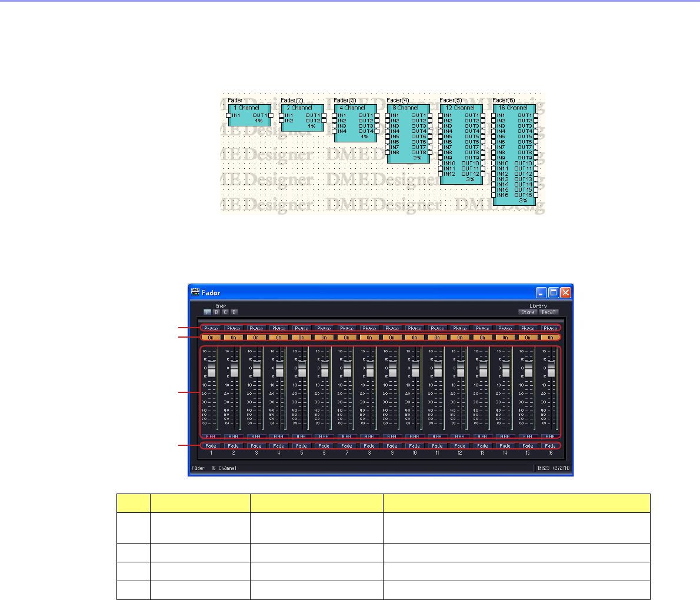This screenshot has height=600, width=700.
Task: Toggle Phase for channel 7
Action: click(346, 328)
